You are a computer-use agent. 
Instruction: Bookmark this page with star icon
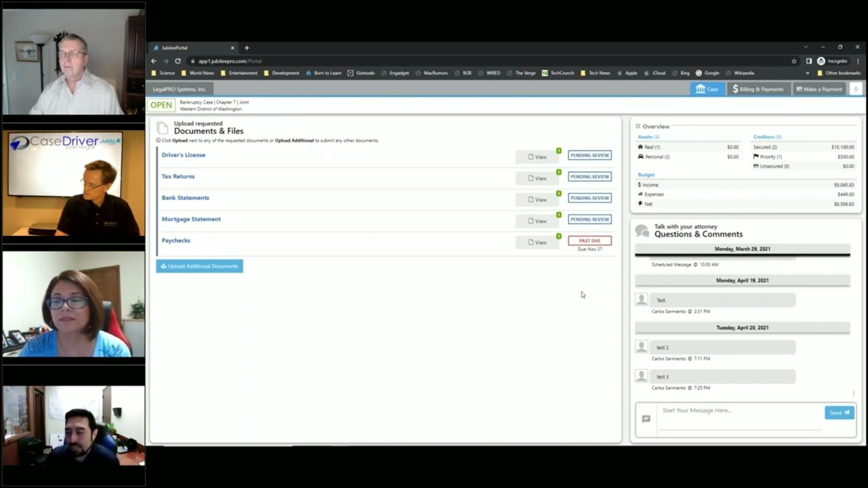tap(794, 61)
